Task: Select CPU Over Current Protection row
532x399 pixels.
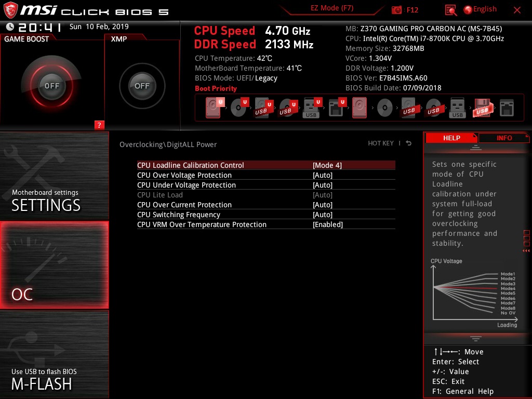Action: 266,205
